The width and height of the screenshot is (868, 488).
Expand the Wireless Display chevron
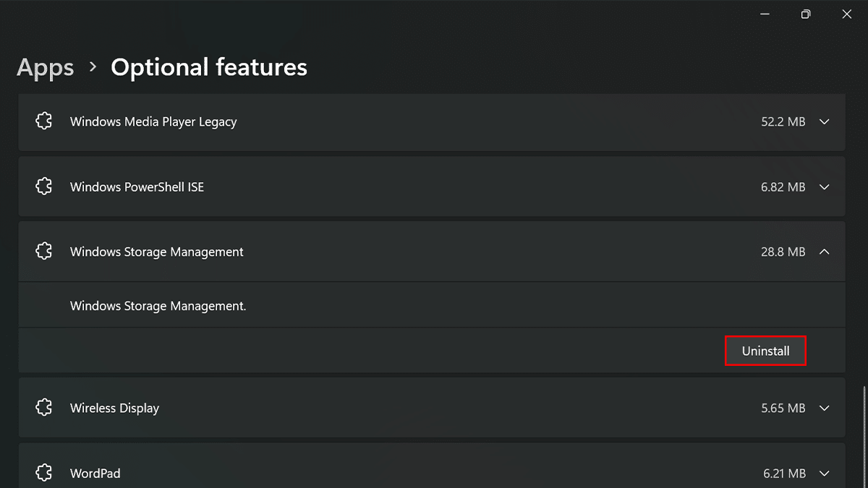[x=824, y=408]
